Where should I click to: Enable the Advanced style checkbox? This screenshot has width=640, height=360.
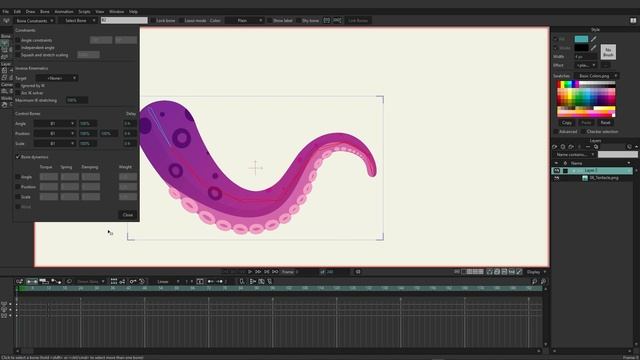pyautogui.click(x=556, y=131)
